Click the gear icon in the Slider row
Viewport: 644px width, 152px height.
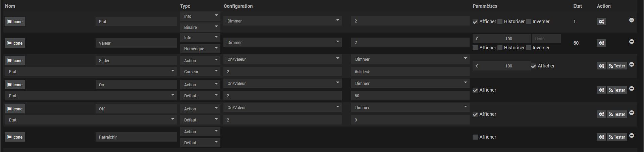[601, 66]
